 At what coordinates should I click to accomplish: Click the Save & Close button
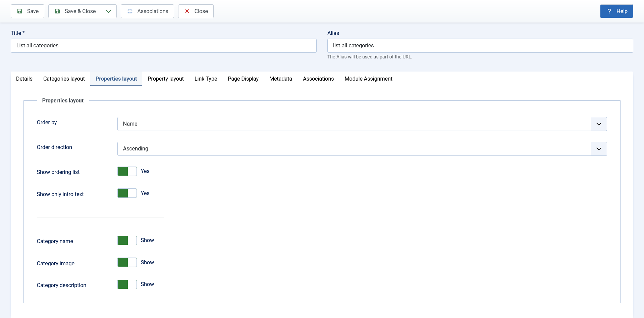pos(74,11)
